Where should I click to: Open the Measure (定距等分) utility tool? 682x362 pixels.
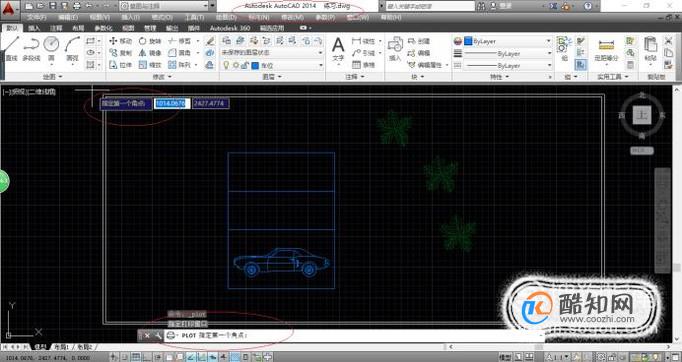606,50
